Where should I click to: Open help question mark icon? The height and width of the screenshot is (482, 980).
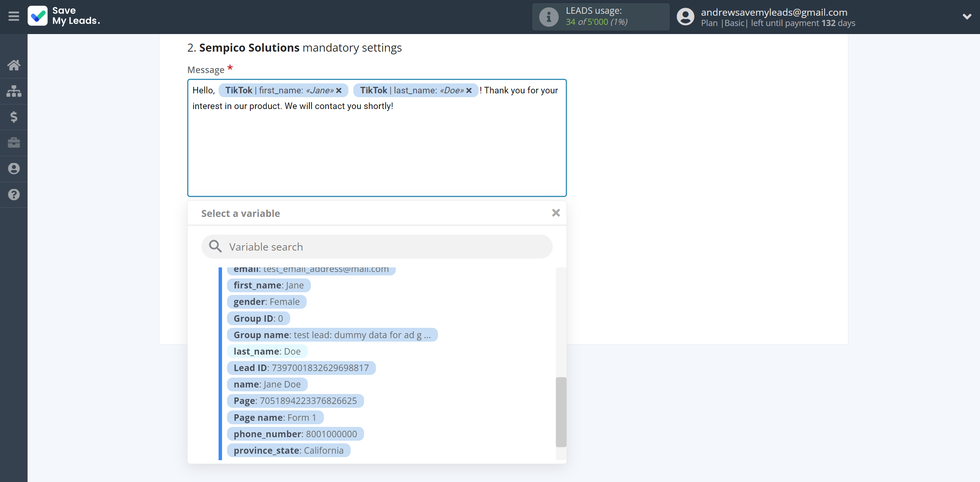pyautogui.click(x=14, y=195)
